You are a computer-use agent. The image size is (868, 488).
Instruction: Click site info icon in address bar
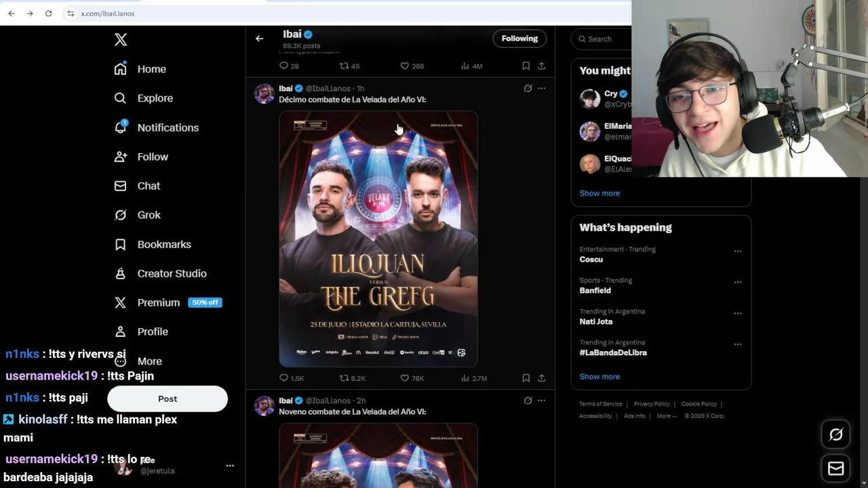71,14
